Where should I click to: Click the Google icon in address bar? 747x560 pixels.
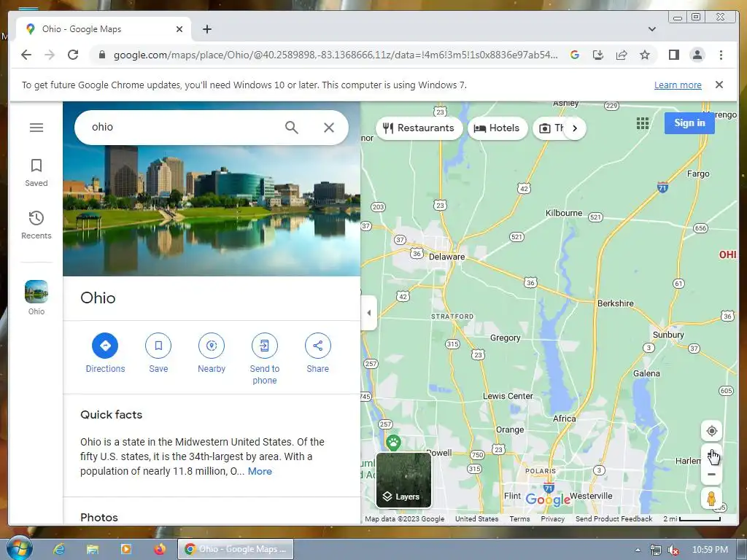[x=575, y=55]
